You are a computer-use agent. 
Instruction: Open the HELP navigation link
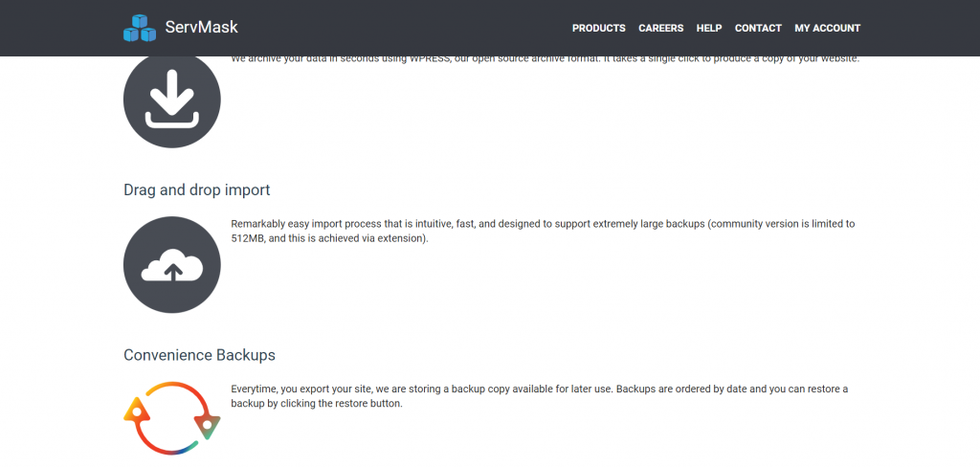coord(709,28)
